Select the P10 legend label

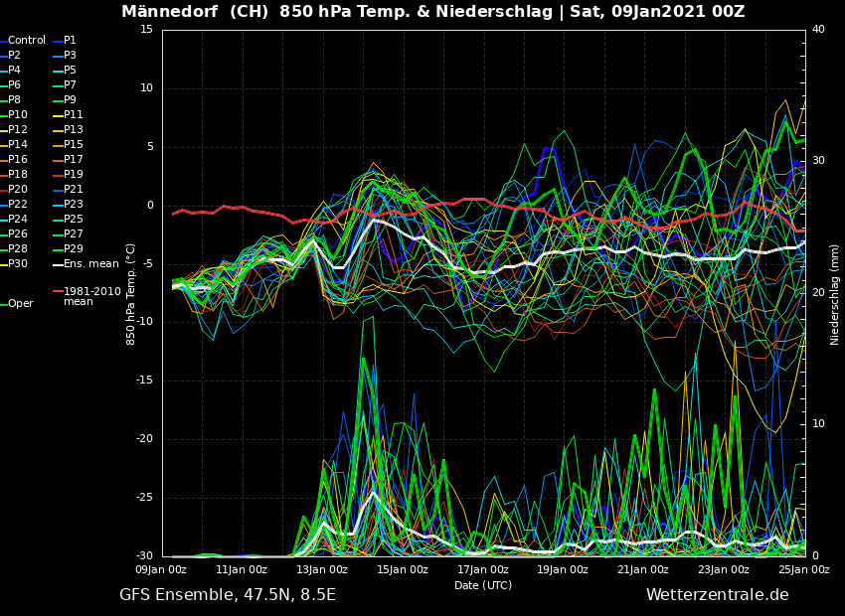(x=18, y=115)
